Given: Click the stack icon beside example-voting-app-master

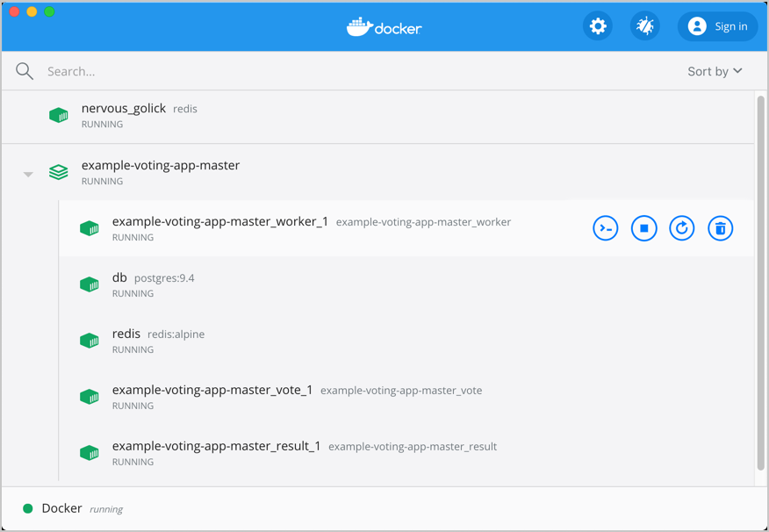Looking at the screenshot, I should tap(58, 171).
